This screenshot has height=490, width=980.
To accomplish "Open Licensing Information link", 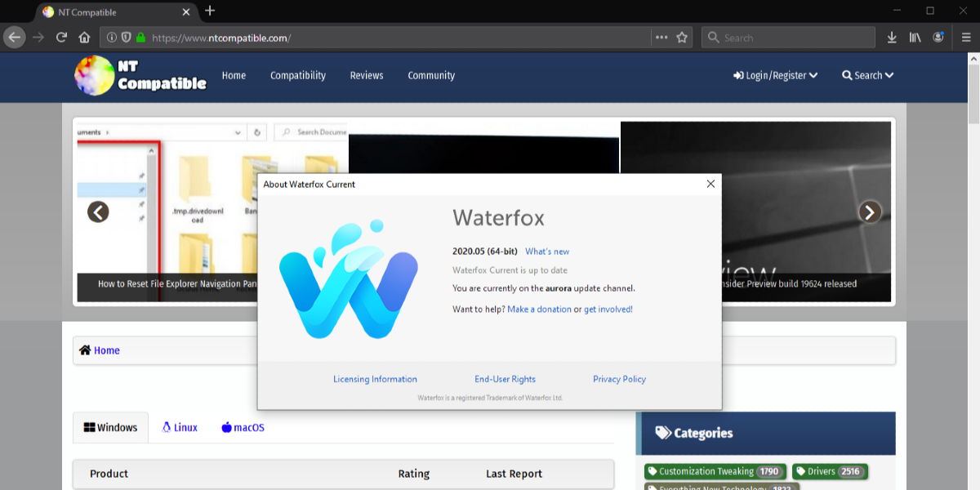I will [x=375, y=379].
